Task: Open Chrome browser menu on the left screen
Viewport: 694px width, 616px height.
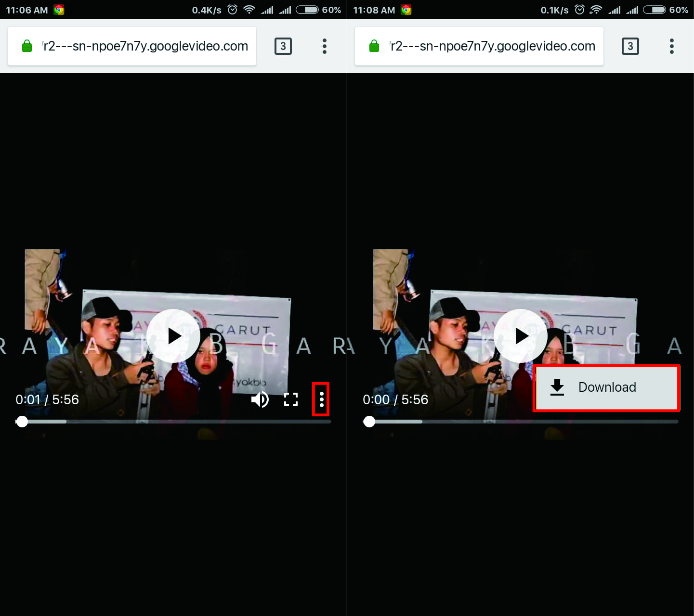Action: (x=325, y=46)
